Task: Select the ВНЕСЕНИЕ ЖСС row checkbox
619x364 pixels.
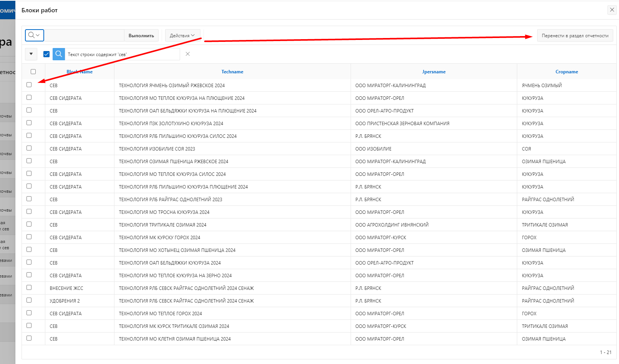Action: point(29,288)
